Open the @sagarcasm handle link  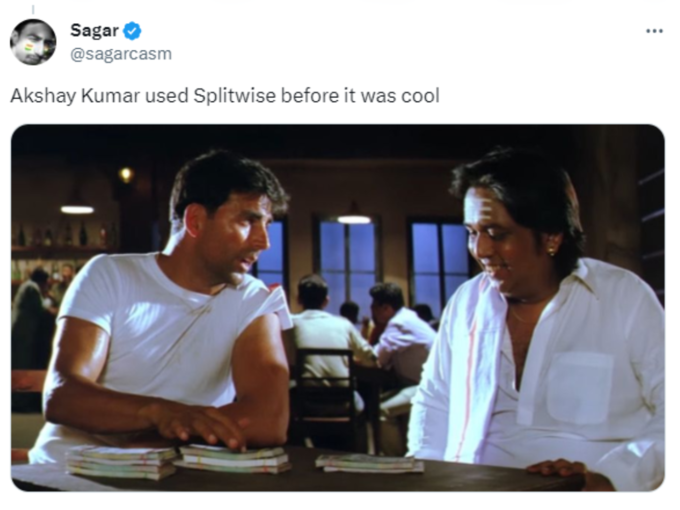tap(121, 54)
